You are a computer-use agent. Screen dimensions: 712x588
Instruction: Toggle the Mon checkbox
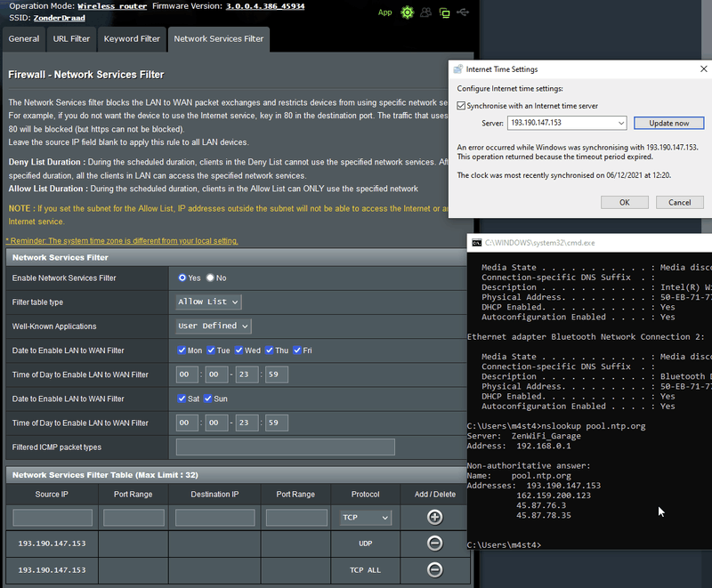click(182, 350)
